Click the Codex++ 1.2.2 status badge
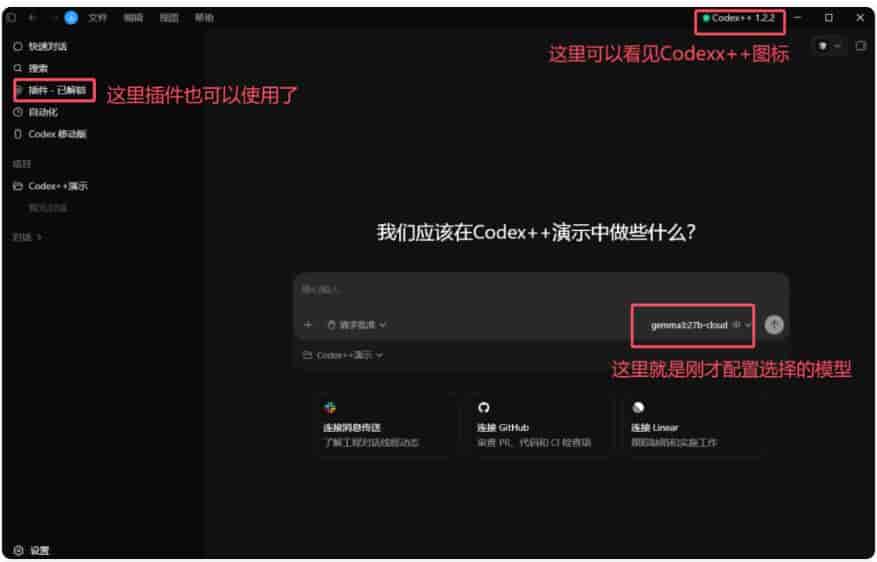877x562 pixels. pos(739,18)
